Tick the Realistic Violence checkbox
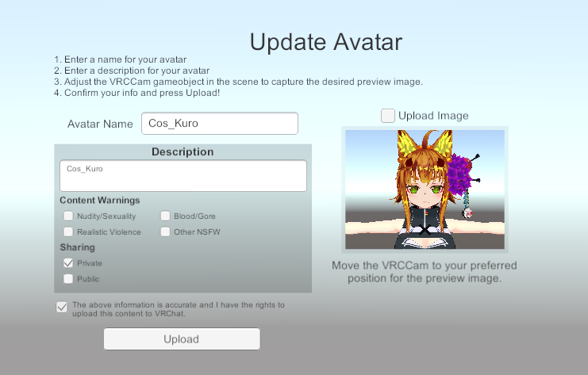Image resolution: width=588 pixels, height=375 pixels. click(69, 232)
